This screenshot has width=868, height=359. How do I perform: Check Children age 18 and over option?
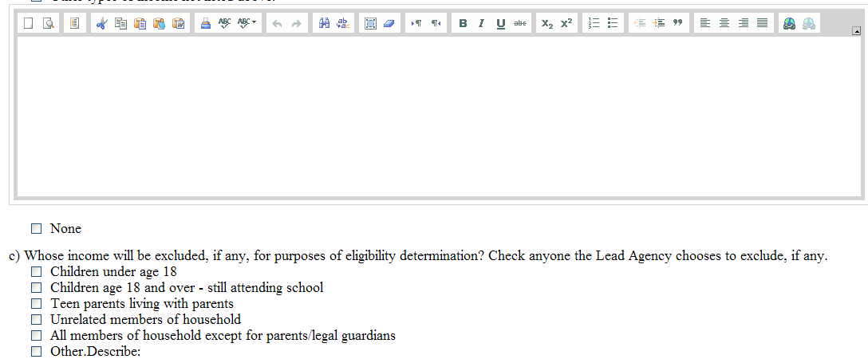[x=37, y=288]
